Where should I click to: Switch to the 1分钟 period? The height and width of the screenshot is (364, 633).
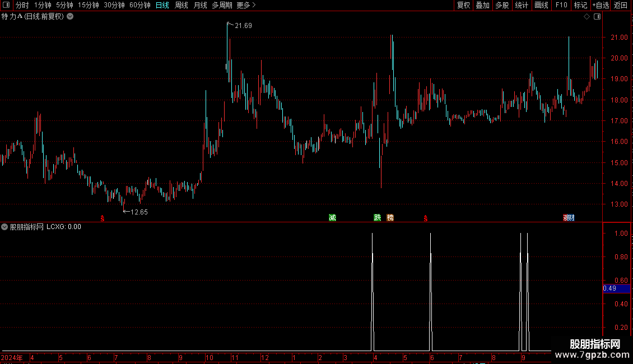coord(43,5)
